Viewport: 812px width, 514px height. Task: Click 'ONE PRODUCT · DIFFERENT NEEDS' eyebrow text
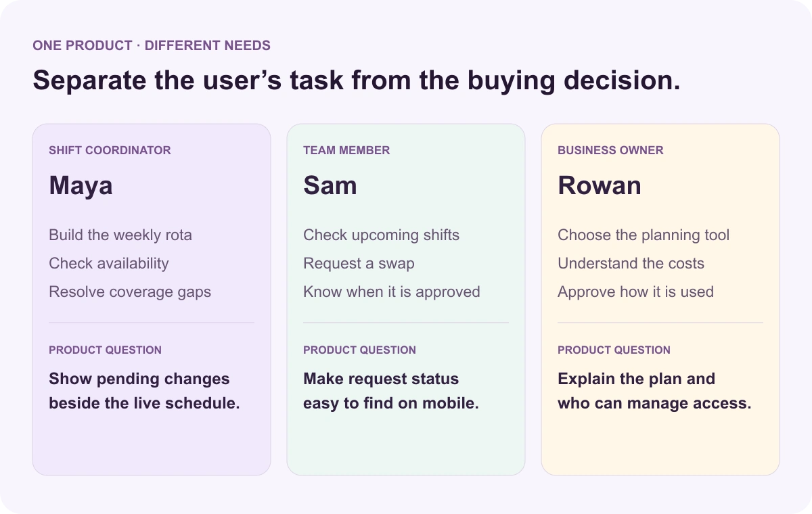coord(152,46)
